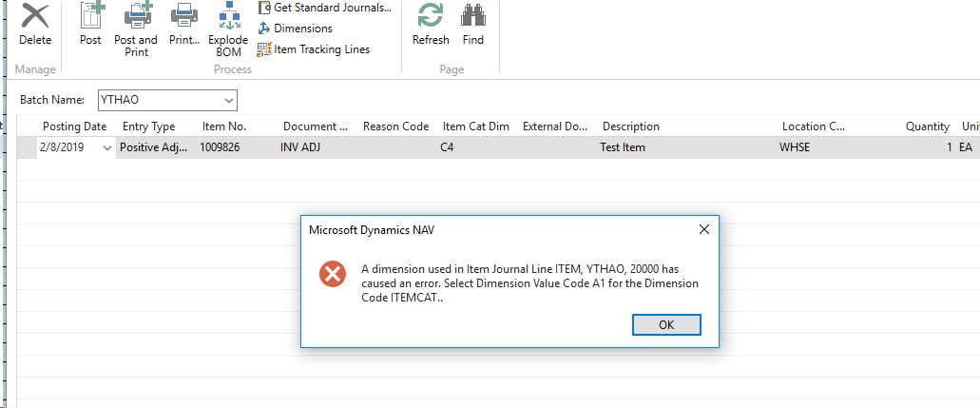The height and width of the screenshot is (408, 980).
Task: Select the Item No. column header
Action: [x=223, y=126]
